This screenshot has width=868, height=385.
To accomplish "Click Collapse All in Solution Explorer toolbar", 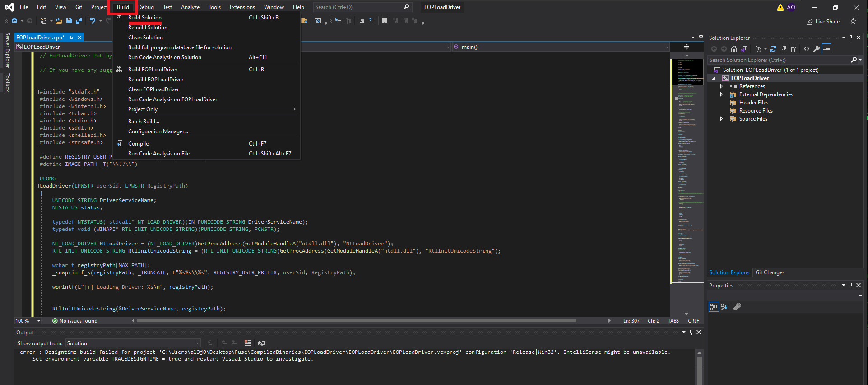I will (783, 49).
